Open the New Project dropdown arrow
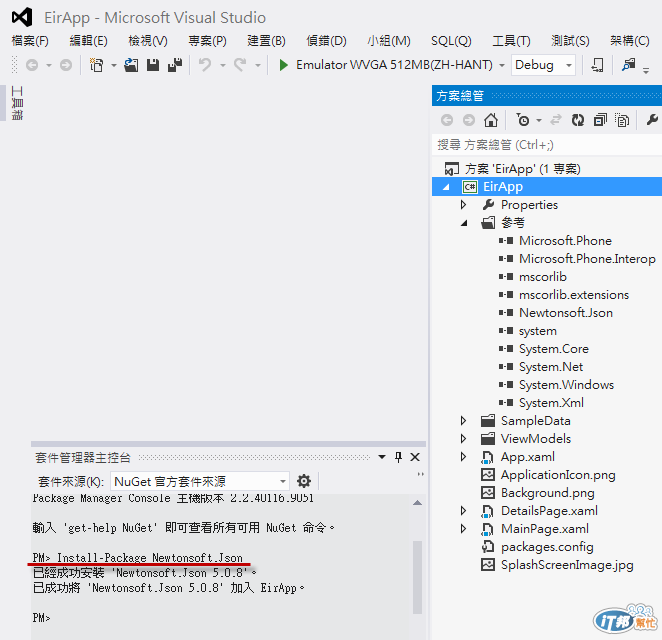 tap(114, 65)
